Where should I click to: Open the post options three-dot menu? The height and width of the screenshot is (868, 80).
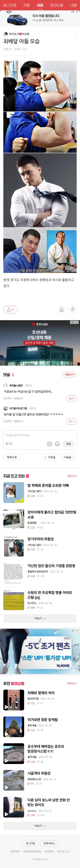pyautogui.click(x=76, y=35)
